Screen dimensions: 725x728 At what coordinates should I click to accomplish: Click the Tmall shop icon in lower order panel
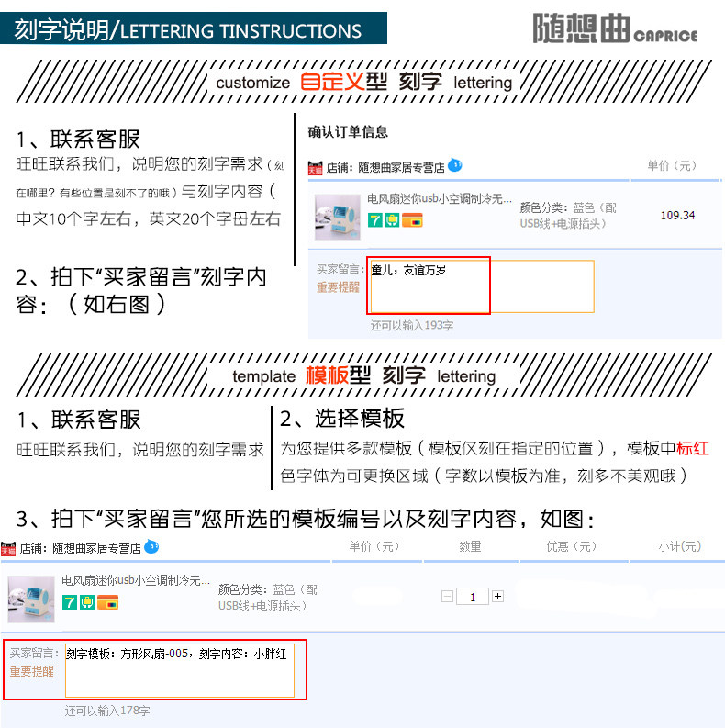click(8, 549)
